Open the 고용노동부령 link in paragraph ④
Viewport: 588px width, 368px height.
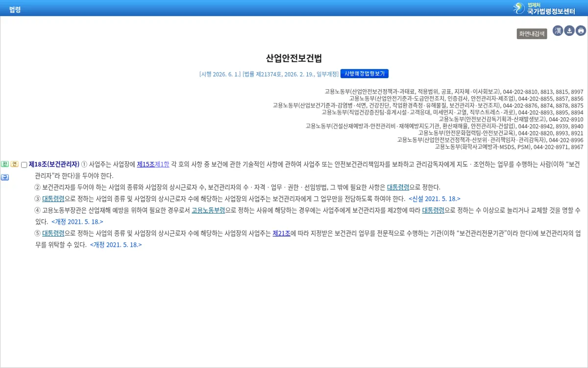tap(208, 210)
